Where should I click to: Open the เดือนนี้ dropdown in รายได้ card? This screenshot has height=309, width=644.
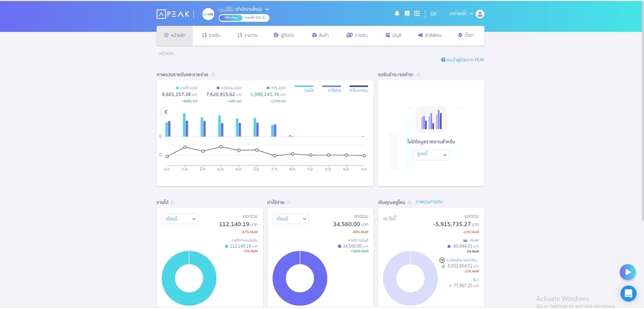(x=180, y=219)
